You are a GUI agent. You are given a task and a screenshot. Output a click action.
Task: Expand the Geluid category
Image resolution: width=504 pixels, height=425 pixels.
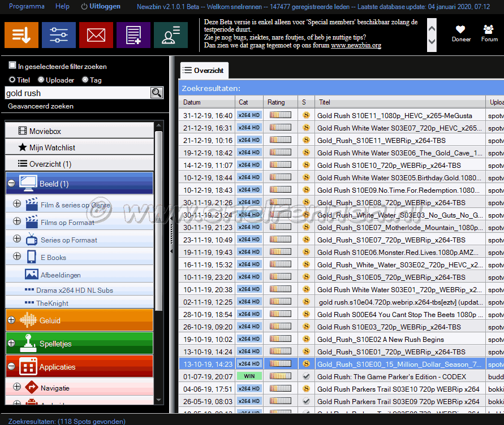tap(11, 320)
